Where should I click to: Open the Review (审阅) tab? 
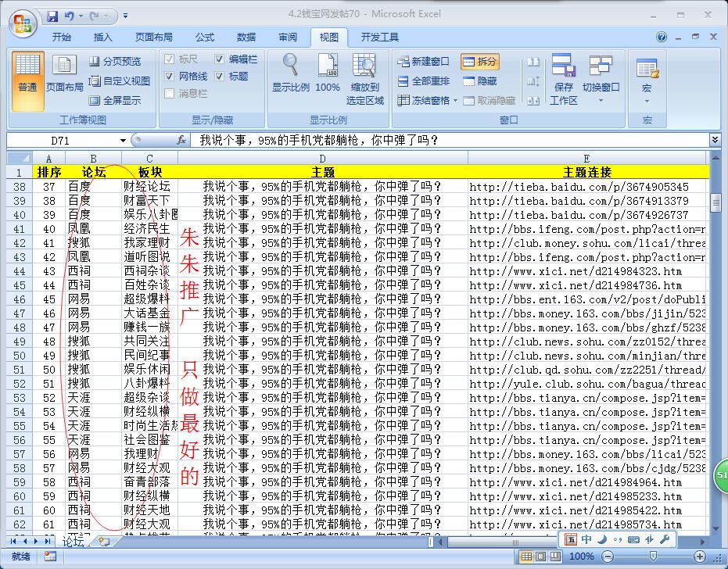288,38
